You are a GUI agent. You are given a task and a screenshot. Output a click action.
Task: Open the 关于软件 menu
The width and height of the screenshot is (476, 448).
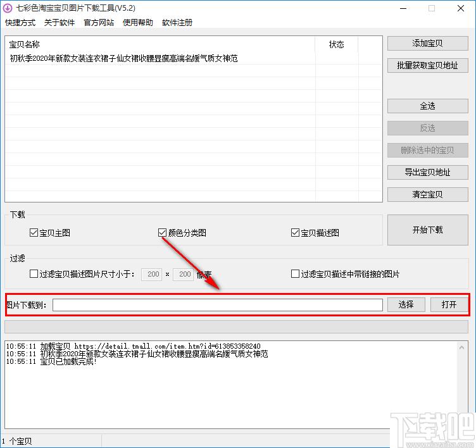click(x=59, y=23)
